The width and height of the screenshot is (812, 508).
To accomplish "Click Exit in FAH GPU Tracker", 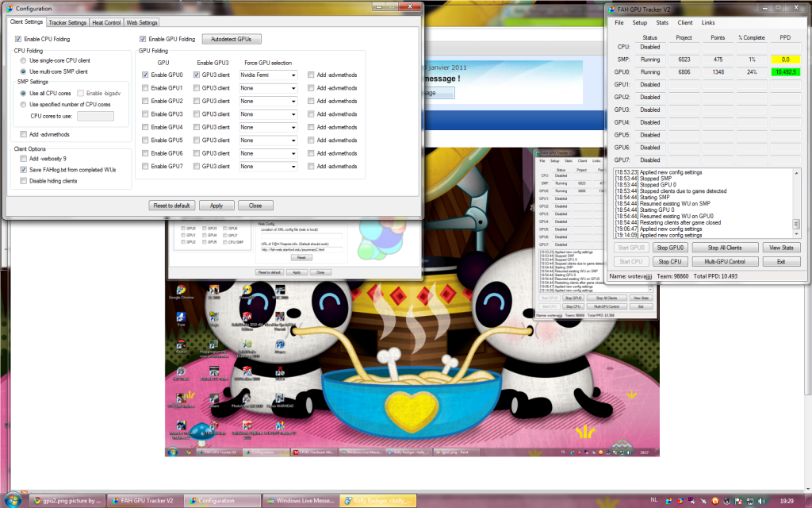I will tap(781, 262).
